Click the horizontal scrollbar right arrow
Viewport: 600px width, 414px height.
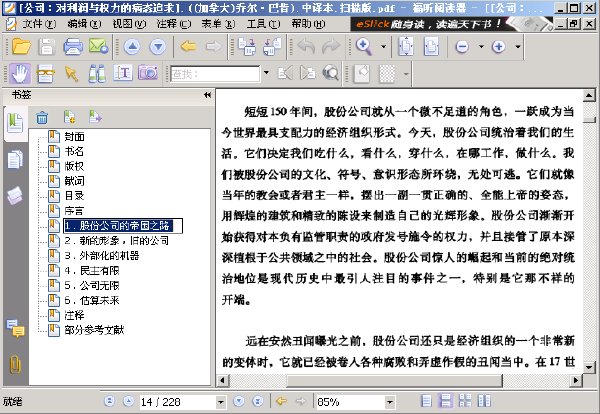pyautogui.click(x=576, y=380)
